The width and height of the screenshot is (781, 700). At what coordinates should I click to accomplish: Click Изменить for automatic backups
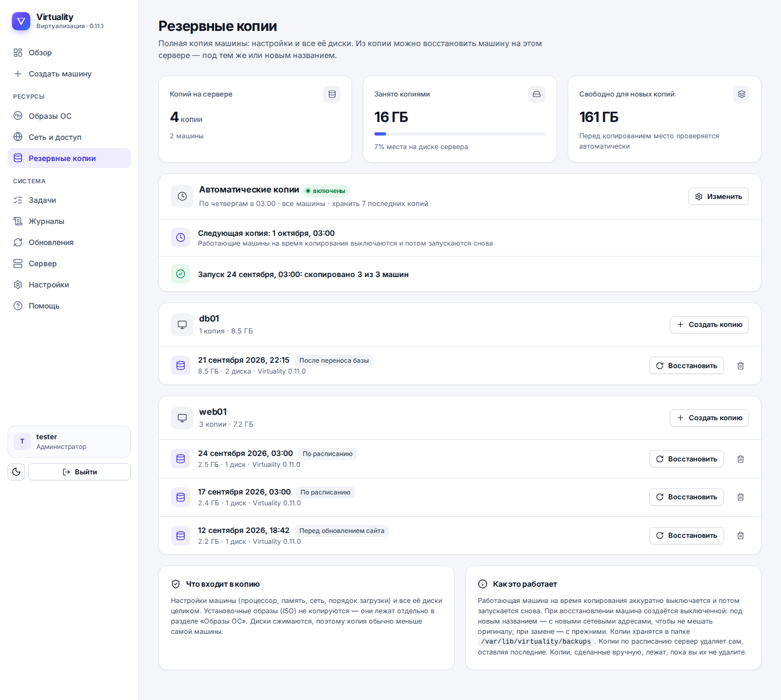pyautogui.click(x=719, y=197)
